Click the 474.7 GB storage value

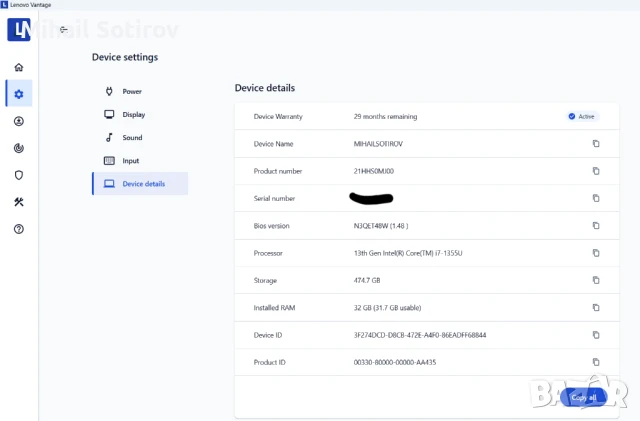click(367, 281)
